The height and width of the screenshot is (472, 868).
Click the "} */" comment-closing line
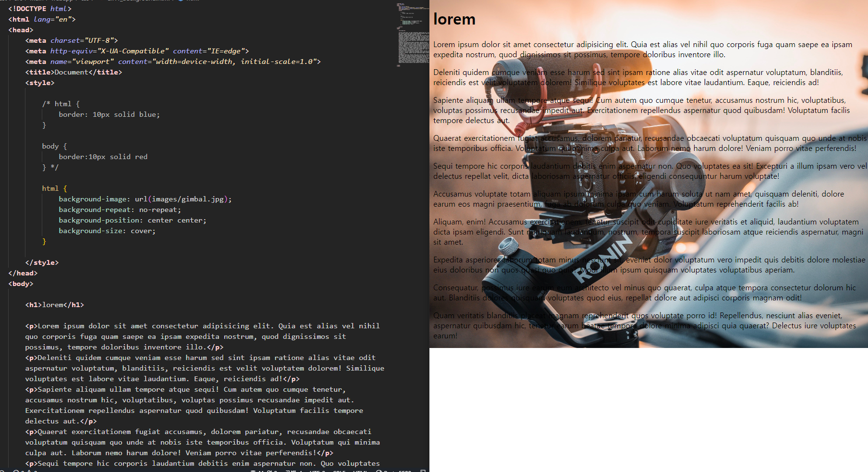click(50, 167)
